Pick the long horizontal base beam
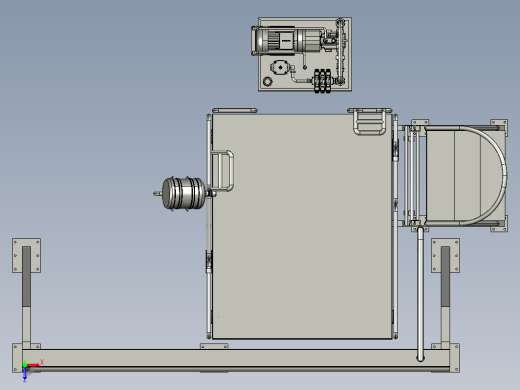 tap(236, 359)
